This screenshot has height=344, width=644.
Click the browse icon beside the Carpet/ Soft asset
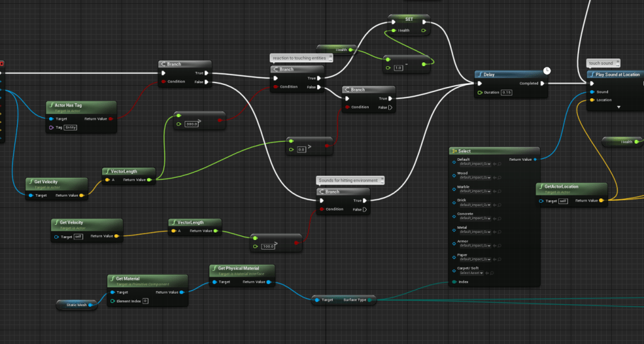click(492, 273)
